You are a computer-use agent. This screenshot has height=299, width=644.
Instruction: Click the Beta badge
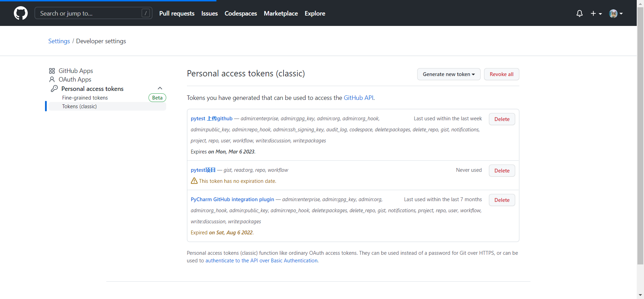(x=157, y=98)
